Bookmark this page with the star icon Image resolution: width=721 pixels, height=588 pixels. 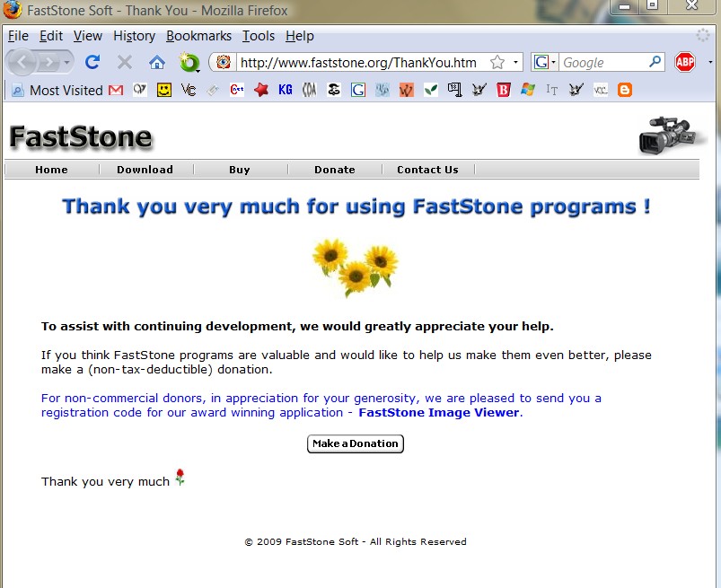pyautogui.click(x=497, y=62)
